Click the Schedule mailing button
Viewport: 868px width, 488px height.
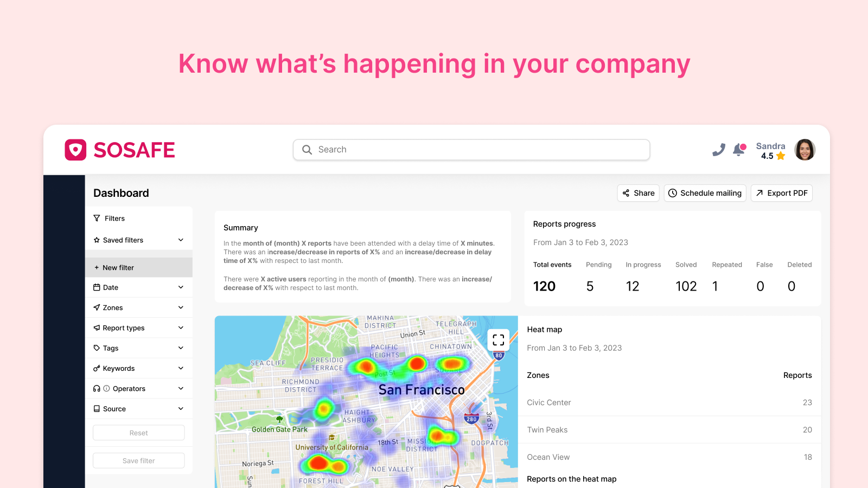(705, 193)
